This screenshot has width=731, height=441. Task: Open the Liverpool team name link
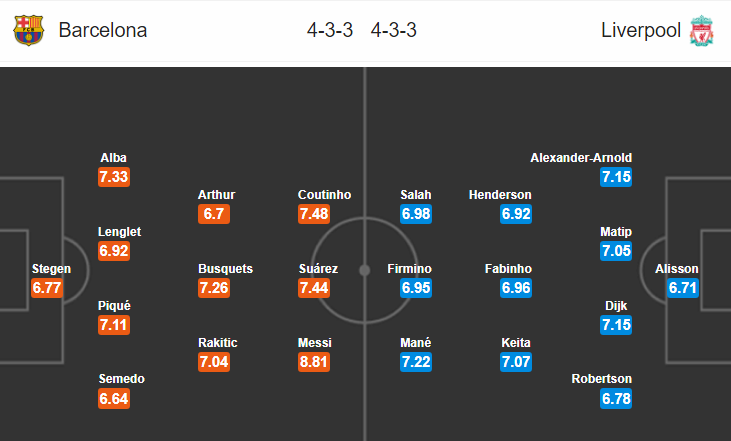pos(641,30)
